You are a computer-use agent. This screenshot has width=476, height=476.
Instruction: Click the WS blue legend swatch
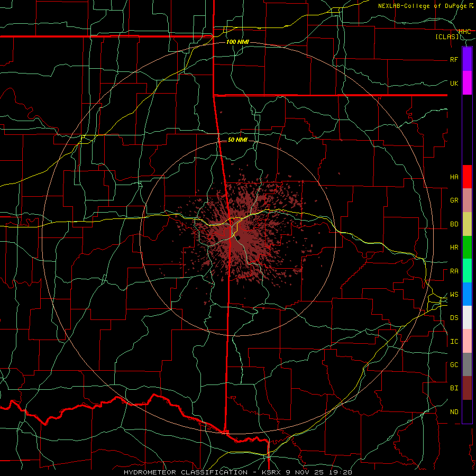point(467,294)
